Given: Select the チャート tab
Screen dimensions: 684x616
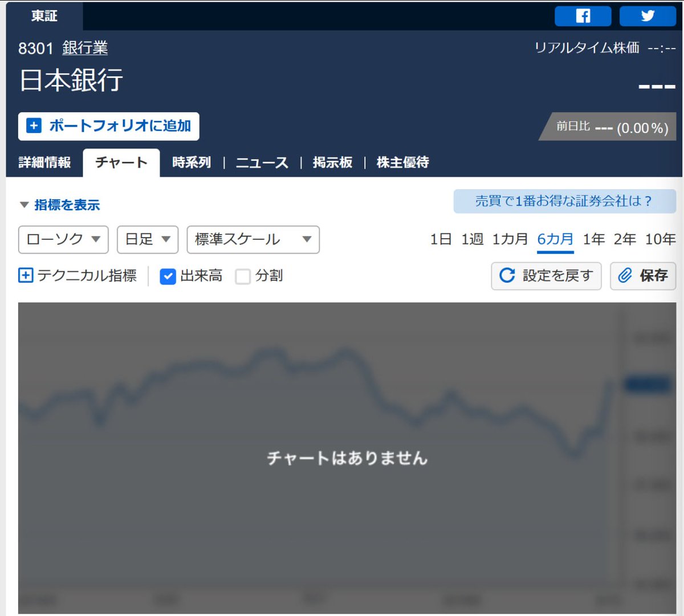Looking at the screenshot, I should click(x=121, y=162).
